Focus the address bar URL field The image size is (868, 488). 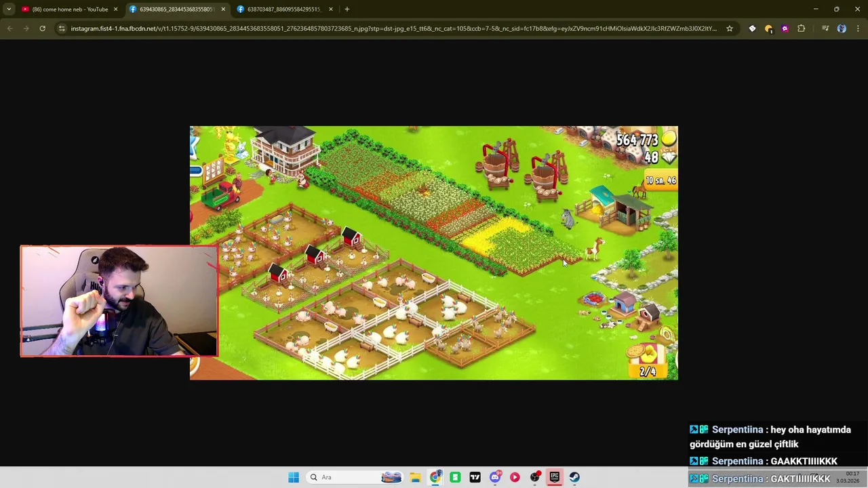pyautogui.click(x=393, y=28)
